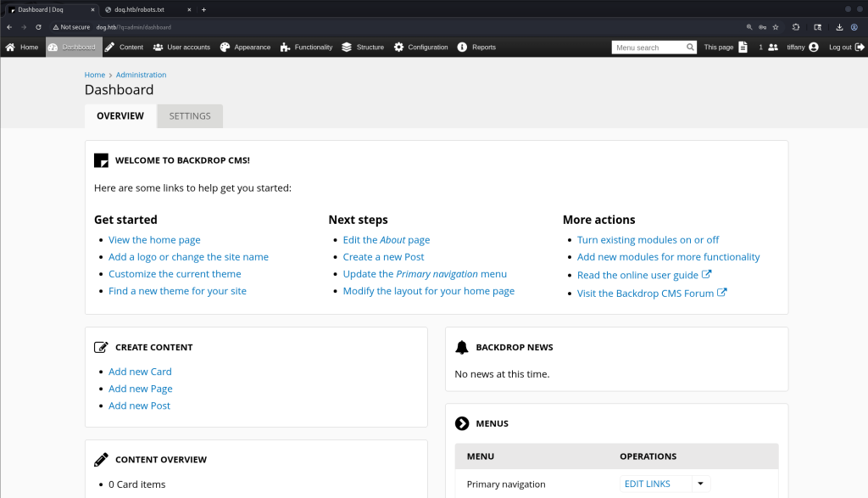This screenshot has height=498, width=868.
Task: Click the Appearance palette icon
Action: [x=225, y=48]
